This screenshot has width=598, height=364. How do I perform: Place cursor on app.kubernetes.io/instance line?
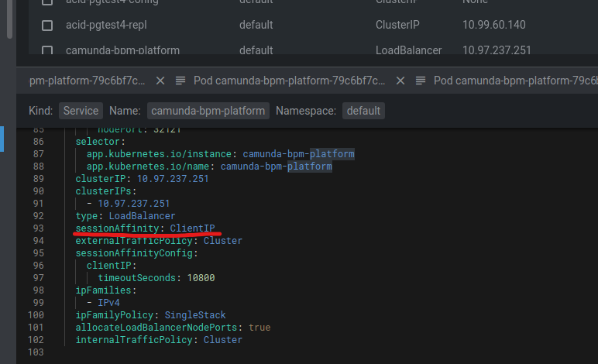(x=221, y=154)
